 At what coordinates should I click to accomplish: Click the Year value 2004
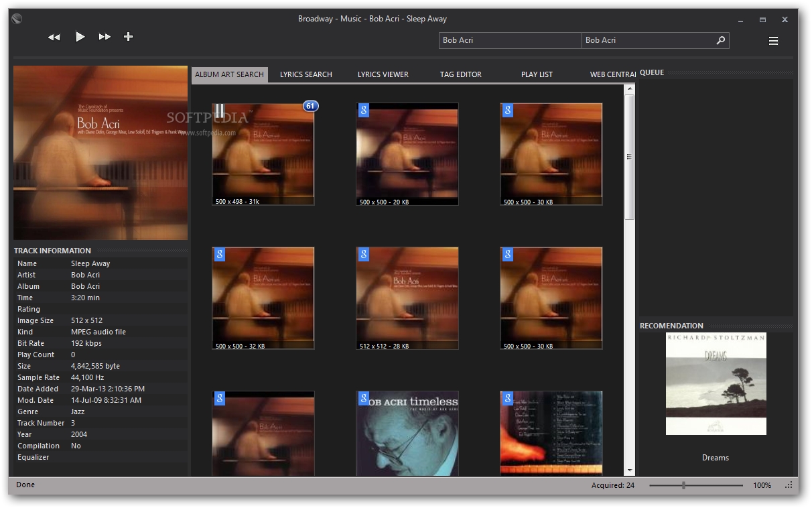(79, 434)
